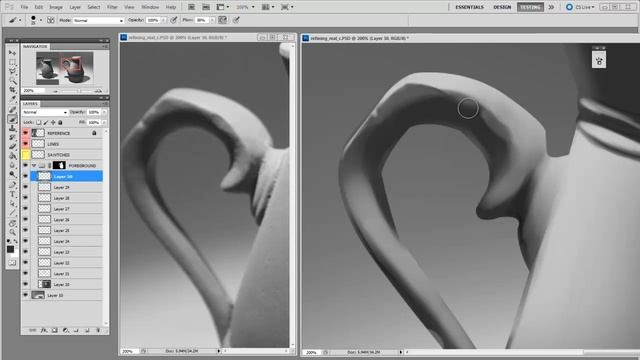Click Create new group icon

(x=76, y=330)
